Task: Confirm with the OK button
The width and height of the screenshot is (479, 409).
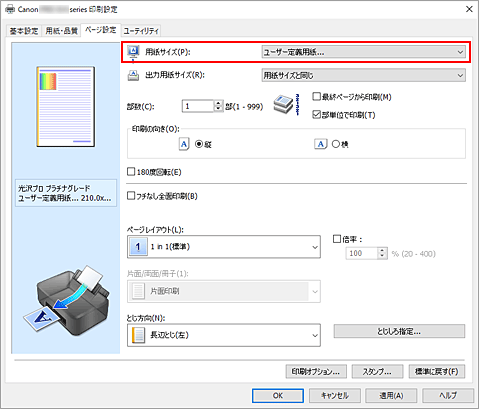Action: (278, 396)
